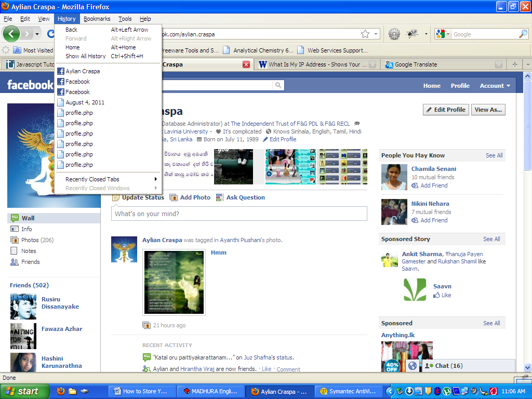The height and width of the screenshot is (399, 532).
Task: Click page scrollbar down arrow
Action: click(527, 367)
